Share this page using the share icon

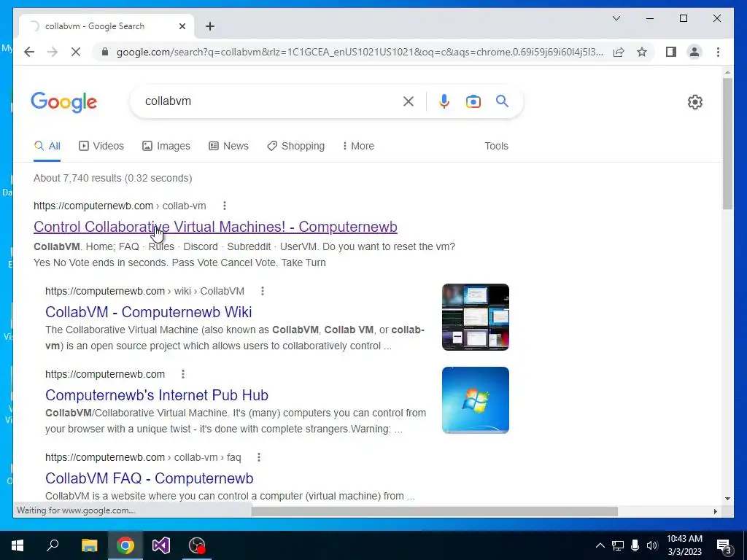(619, 52)
